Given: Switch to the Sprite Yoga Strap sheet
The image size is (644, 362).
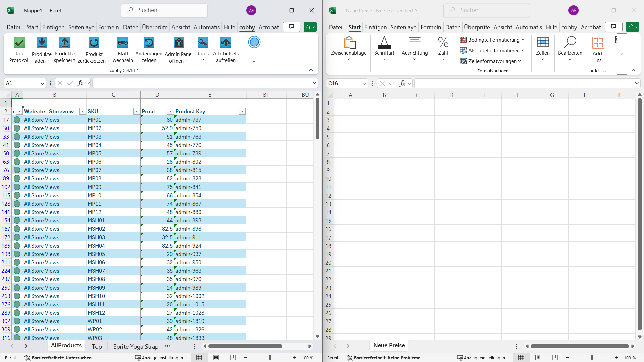Looking at the screenshot, I should coord(136,346).
